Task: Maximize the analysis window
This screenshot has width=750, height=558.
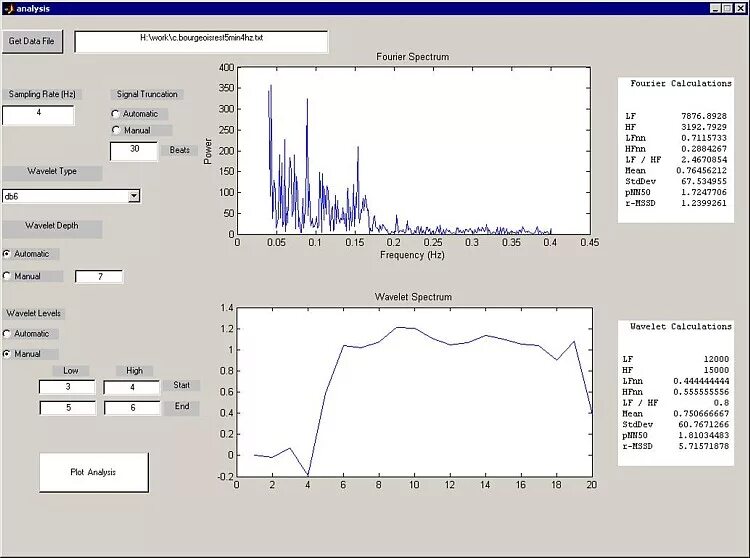Action: coord(727,8)
